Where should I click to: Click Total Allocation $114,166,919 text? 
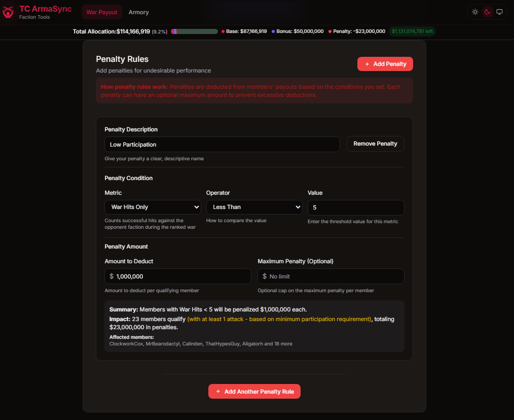pyautogui.click(x=112, y=31)
